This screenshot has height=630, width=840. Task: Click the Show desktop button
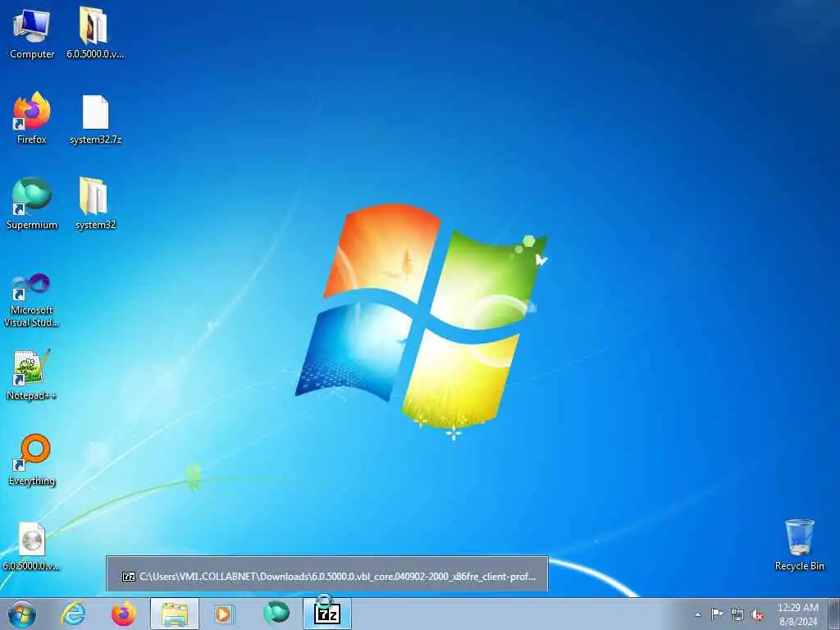[x=834, y=614]
